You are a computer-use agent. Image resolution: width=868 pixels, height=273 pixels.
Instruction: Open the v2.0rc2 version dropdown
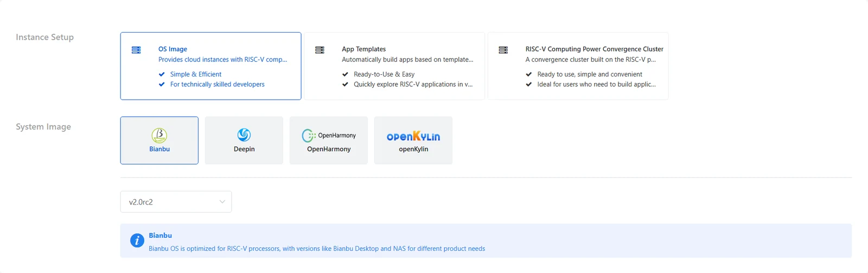(x=176, y=202)
